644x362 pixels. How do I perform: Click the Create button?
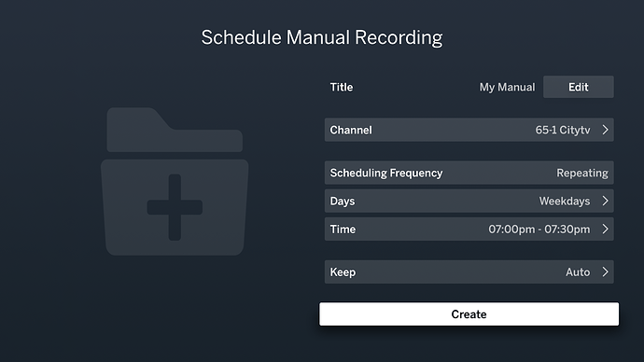[x=469, y=314]
